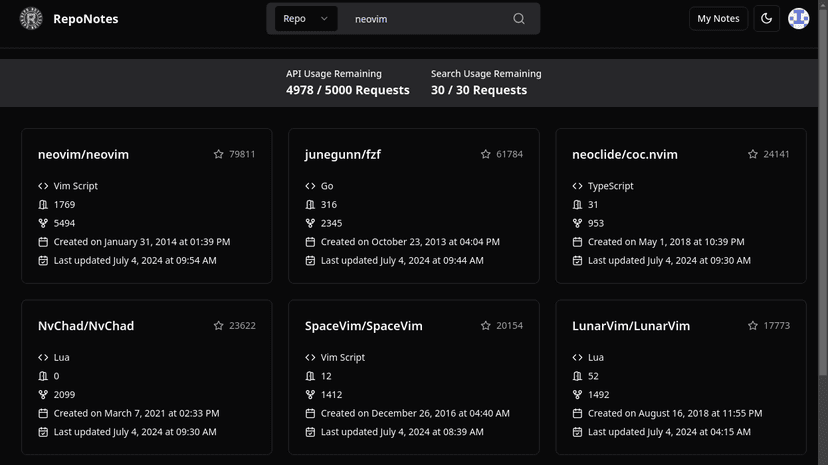Viewport: 828px width, 465px height.
Task: Click calendar icon beside Created on May 1, 2018
Action: click(578, 242)
